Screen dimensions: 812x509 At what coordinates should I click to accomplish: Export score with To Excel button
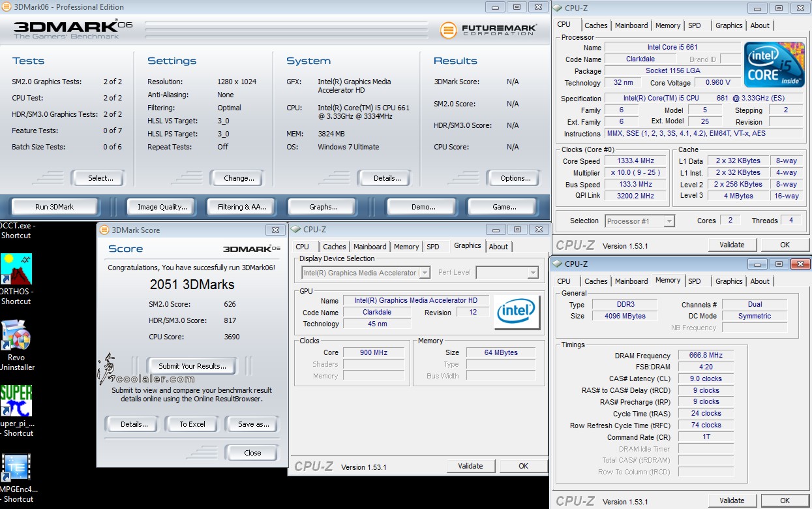pos(192,424)
